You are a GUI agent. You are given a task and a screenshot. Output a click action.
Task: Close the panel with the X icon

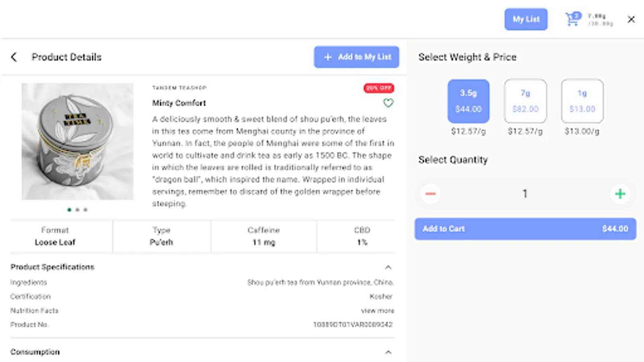631,19
